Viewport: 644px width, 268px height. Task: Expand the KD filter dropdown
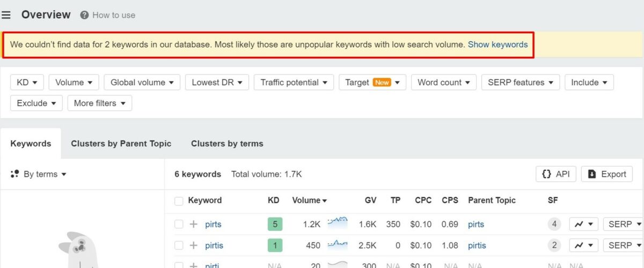point(27,83)
